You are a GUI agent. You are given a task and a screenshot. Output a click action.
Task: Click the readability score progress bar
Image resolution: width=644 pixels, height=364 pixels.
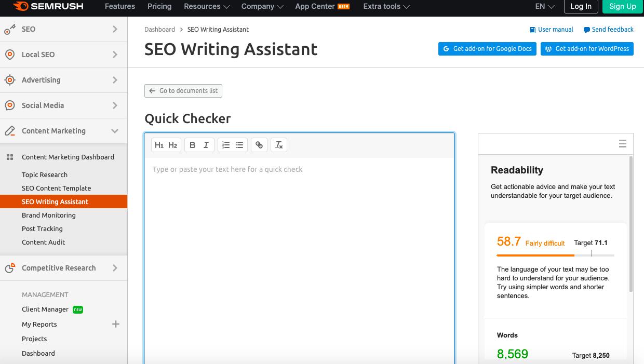pos(555,255)
